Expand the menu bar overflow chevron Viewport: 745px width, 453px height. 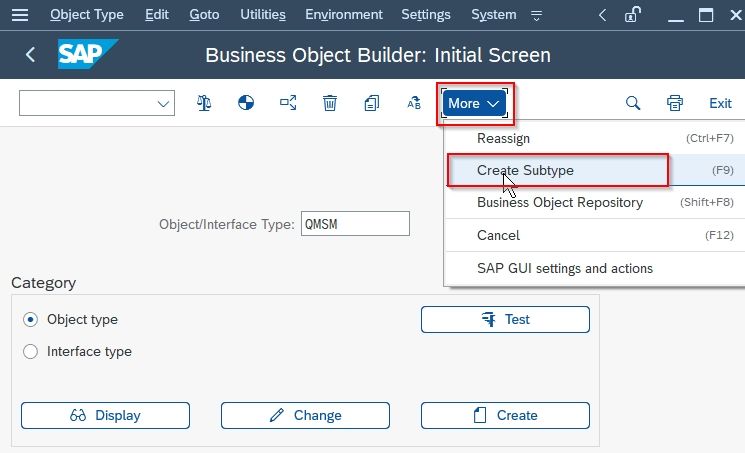(x=536, y=16)
